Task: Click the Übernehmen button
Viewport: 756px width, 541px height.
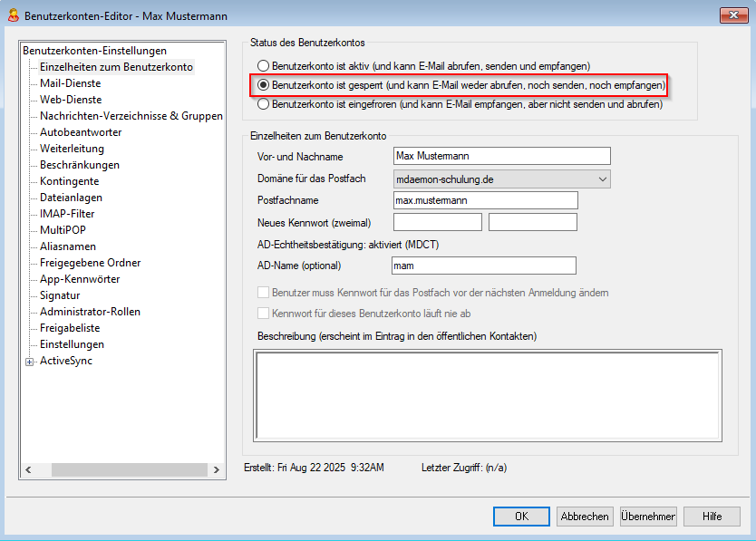Action: [x=648, y=517]
